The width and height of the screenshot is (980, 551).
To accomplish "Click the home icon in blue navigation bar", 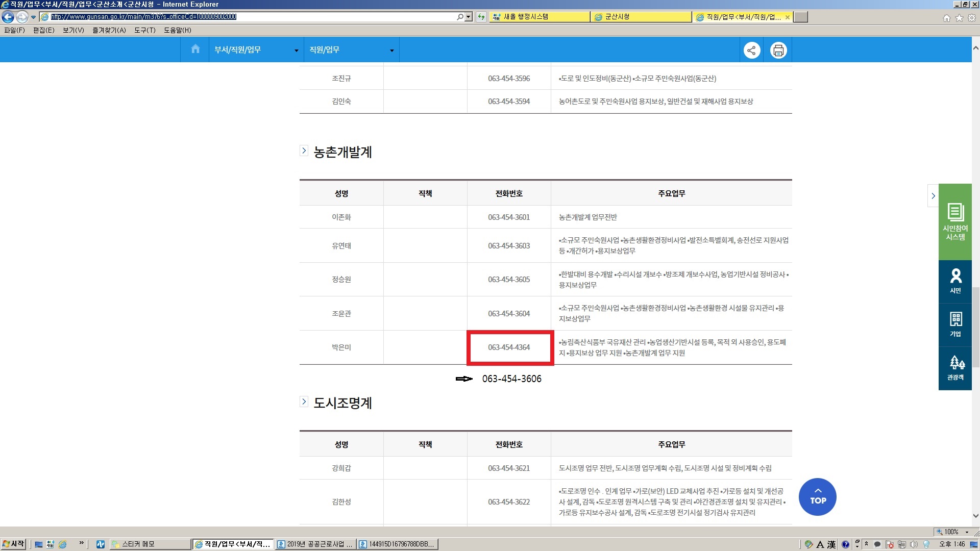I will pyautogui.click(x=195, y=49).
